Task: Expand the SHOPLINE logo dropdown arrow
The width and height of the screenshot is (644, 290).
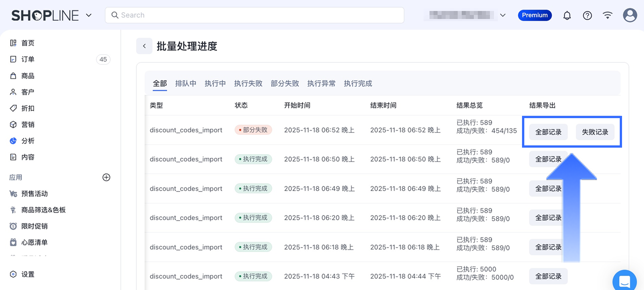Action: pos(89,16)
